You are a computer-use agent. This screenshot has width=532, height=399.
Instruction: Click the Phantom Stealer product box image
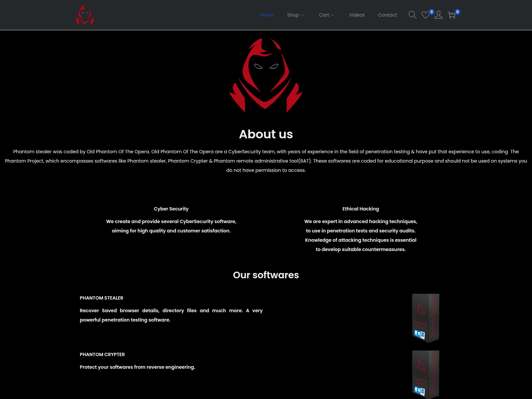[x=426, y=318]
